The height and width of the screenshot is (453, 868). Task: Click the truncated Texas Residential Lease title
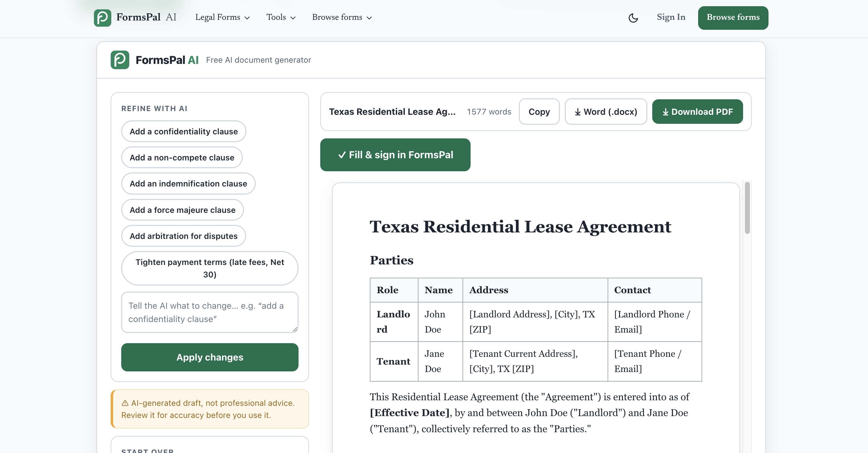coord(392,112)
